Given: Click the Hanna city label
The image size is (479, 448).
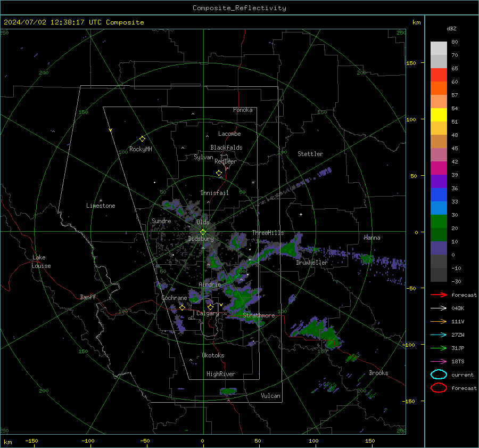Looking at the screenshot, I should [x=372, y=238].
